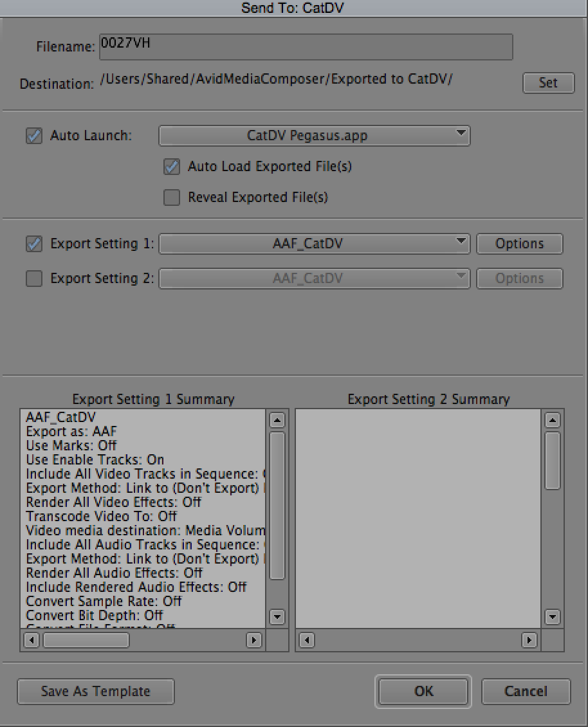
Task: Enable Reveal Exported File(s) checkbox
Action: 172,198
